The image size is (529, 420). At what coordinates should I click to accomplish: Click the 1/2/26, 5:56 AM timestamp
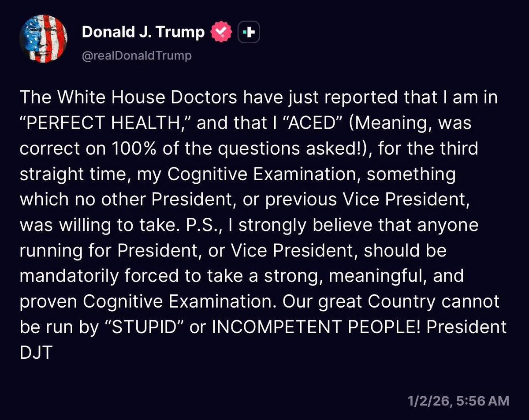[x=458, y=401]
